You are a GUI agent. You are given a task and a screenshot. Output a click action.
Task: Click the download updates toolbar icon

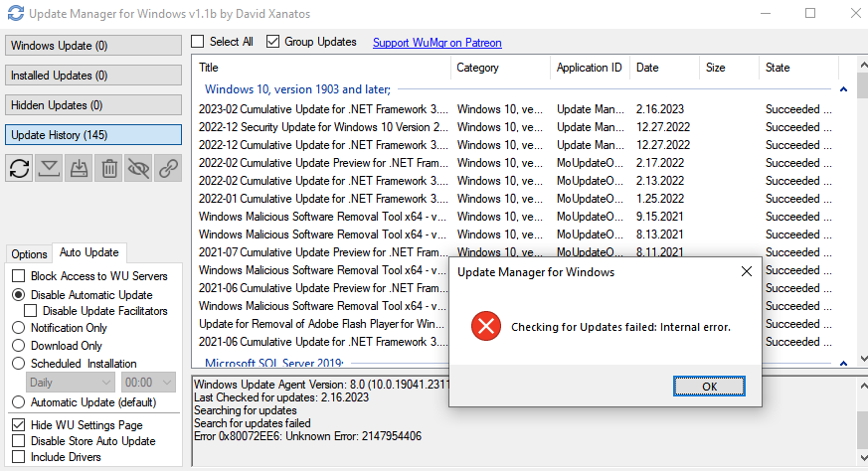[x=50, y=168]
